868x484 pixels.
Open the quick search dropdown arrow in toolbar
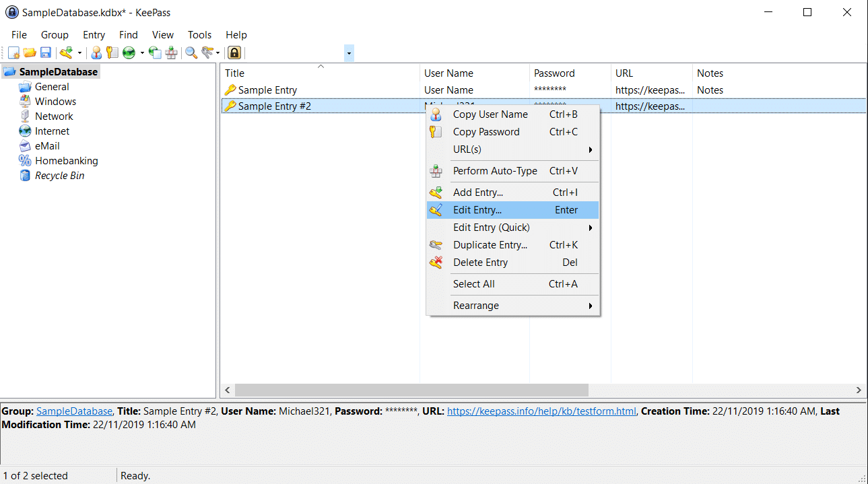point(349,53)
